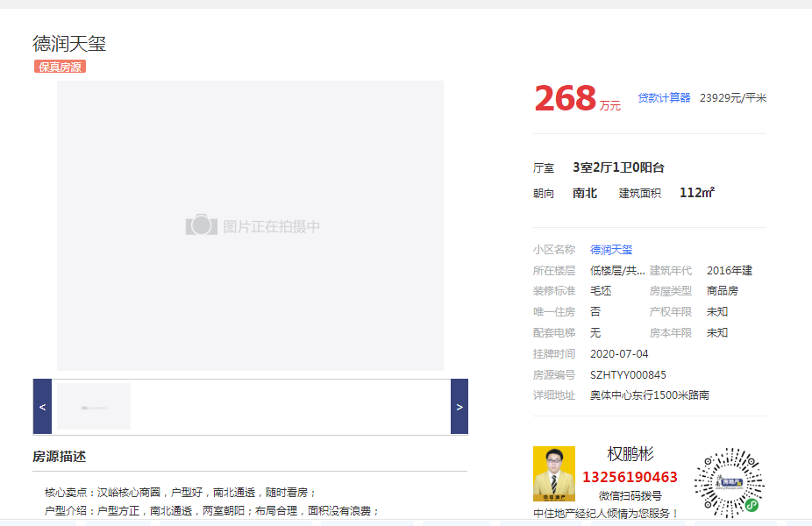Open the 德润天玺 community name link

click(611, 250)
